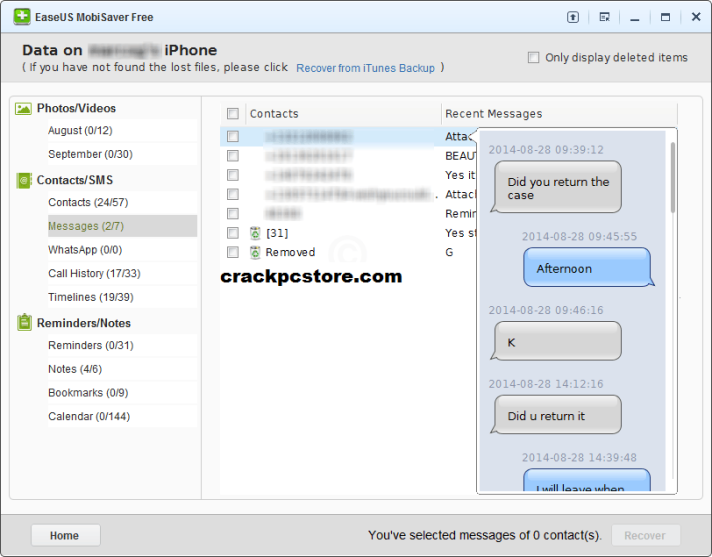Open the feedback icon in title bar

point(604,17)
